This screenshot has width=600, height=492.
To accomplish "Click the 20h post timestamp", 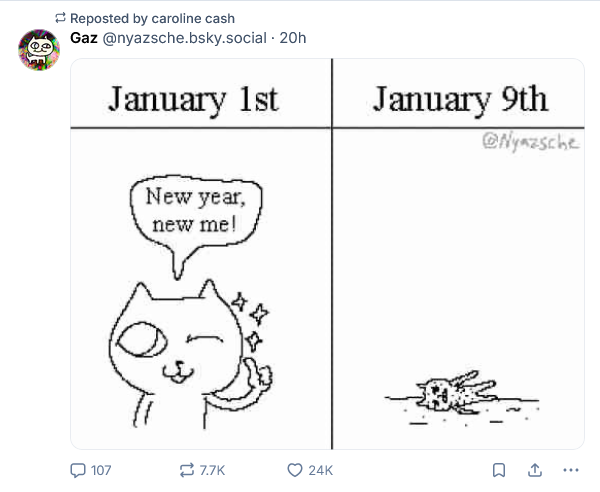I will pos(293,38).
